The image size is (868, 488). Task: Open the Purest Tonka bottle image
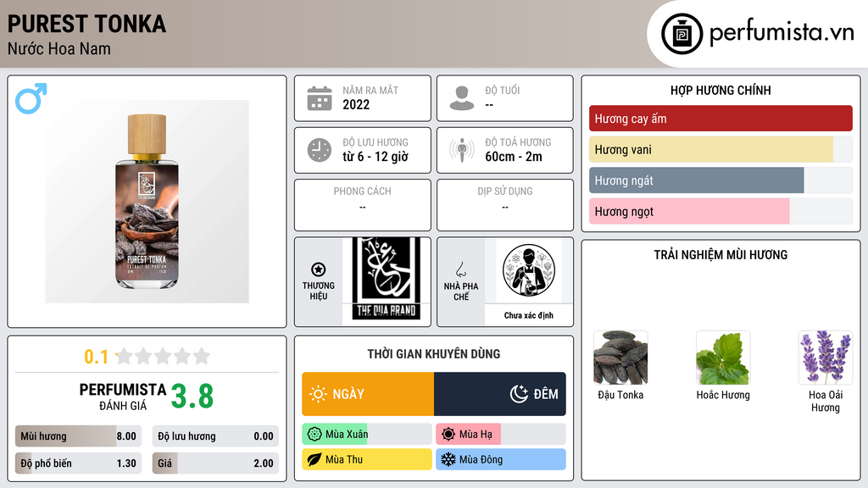[x=147, y=202]
